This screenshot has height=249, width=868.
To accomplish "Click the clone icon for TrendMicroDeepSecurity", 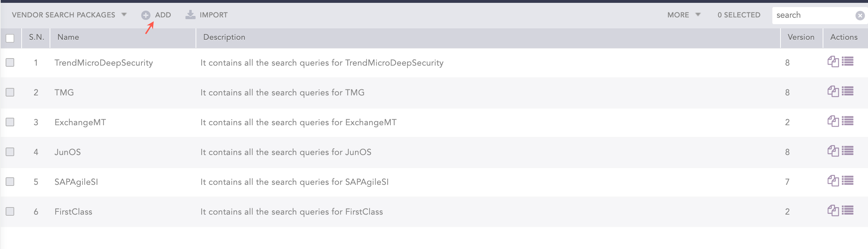I will coord(833,62).
